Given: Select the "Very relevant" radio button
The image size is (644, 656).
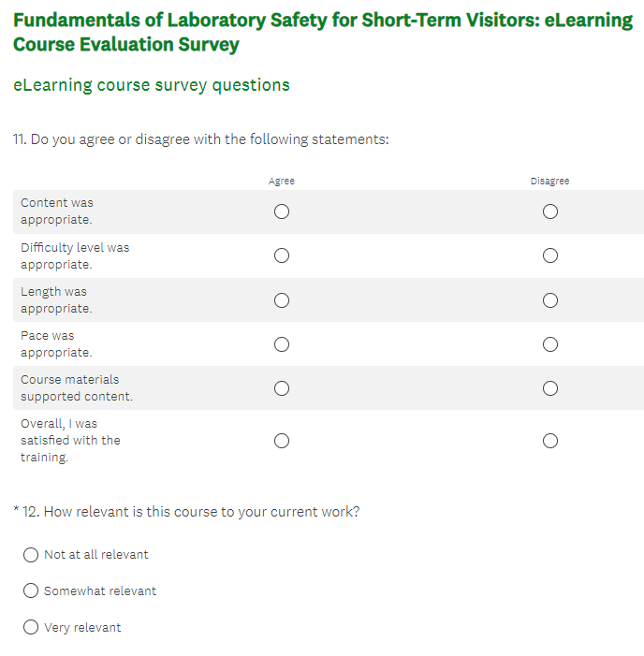Looking at the screenshot, I should click(x=31, y=627).
